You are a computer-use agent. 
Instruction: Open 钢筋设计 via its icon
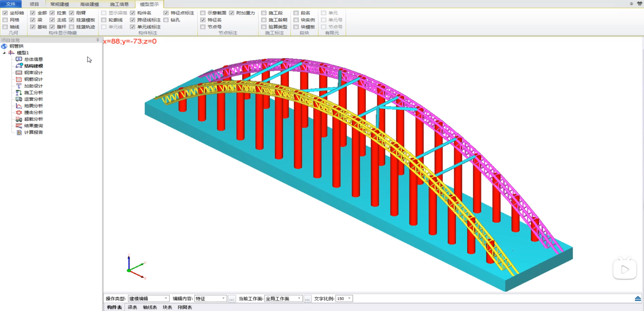click(19, 79)
